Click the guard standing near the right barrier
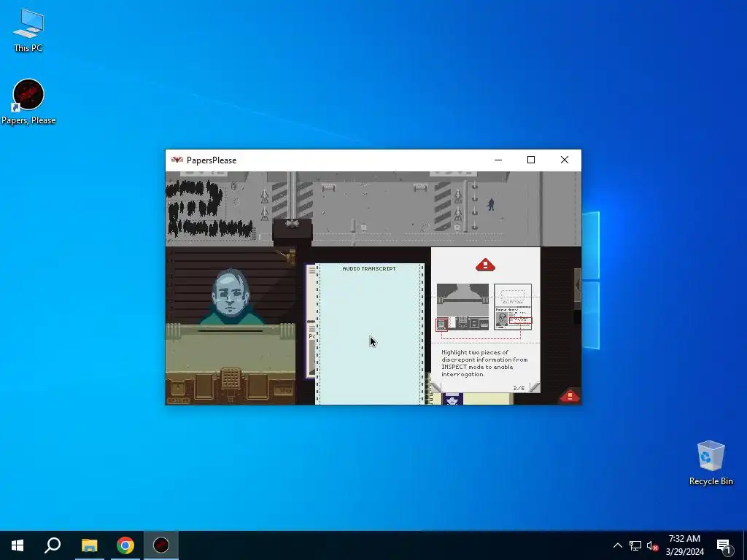The height and width of the screenshot is (560, 747). pyautogui.click(x=491, y=204)
